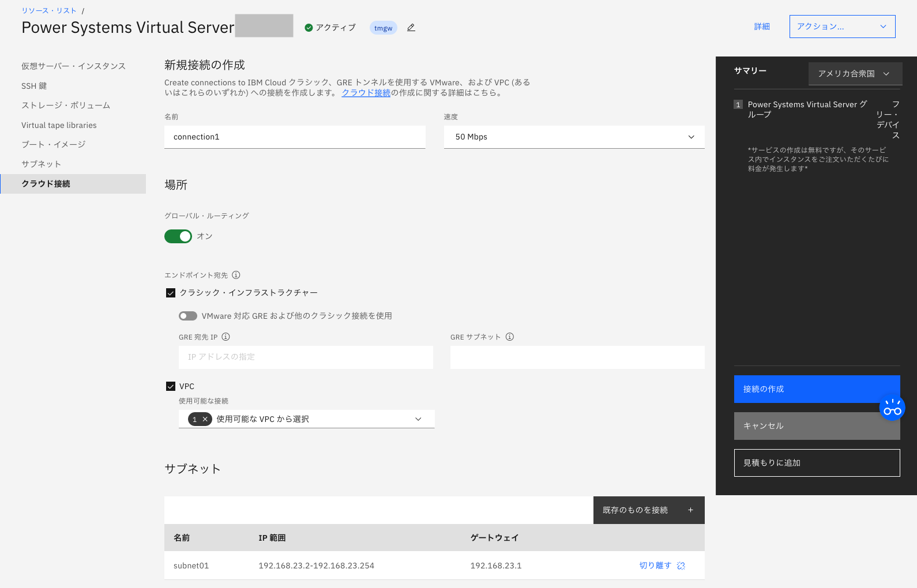Click 既存のものを接続 button

tap(649, 510)
